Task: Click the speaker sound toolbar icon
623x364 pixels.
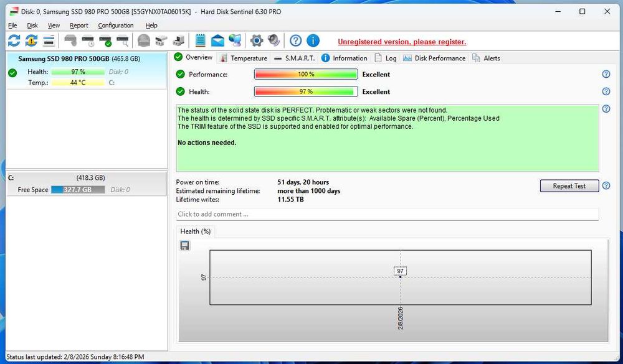Action: [273, 40]
